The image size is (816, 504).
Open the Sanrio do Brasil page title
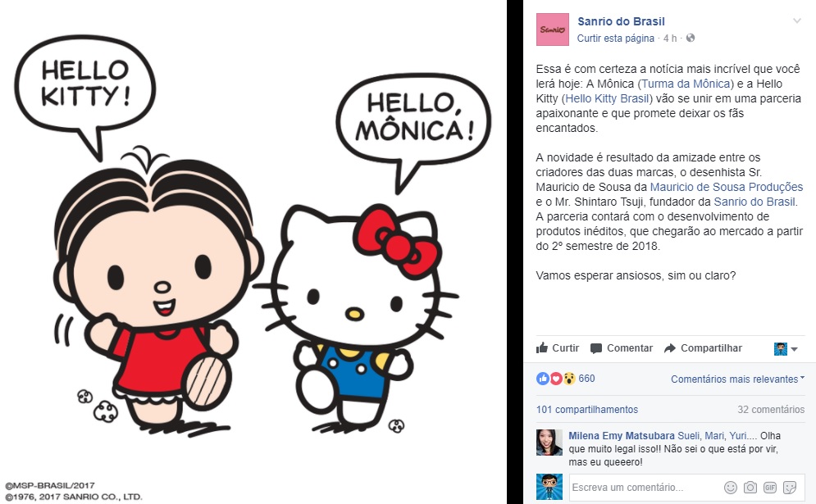[621, 21]
